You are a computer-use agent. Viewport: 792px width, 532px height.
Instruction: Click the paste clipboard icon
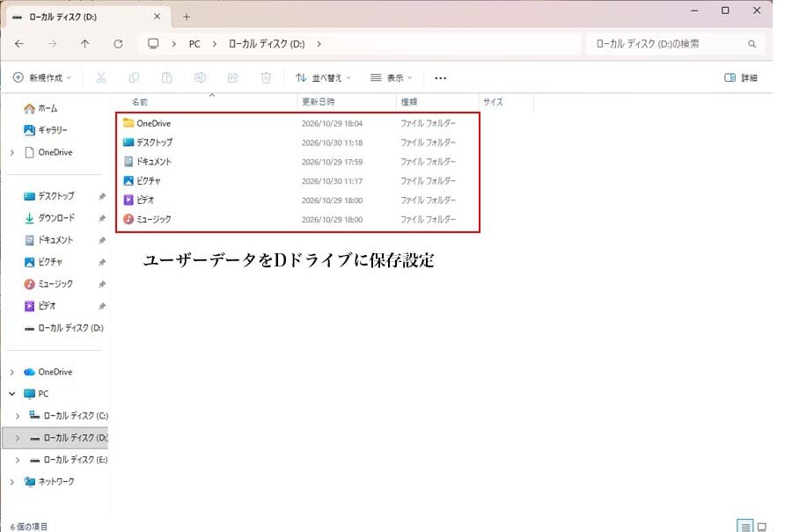tap(166, 77)
